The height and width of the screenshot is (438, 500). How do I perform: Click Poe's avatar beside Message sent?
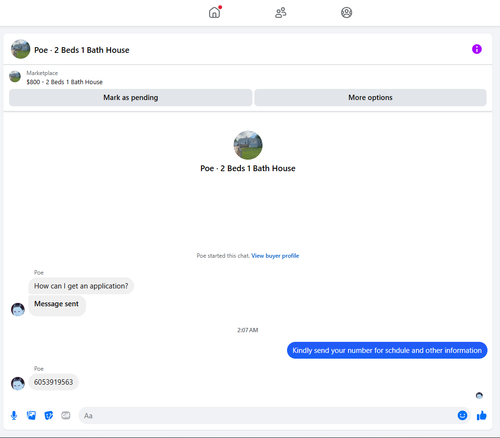[18, 309]
